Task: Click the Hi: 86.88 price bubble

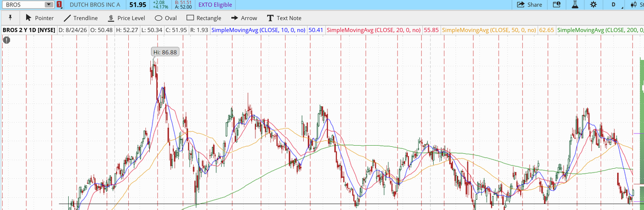Action: click(x=165, y=52)
